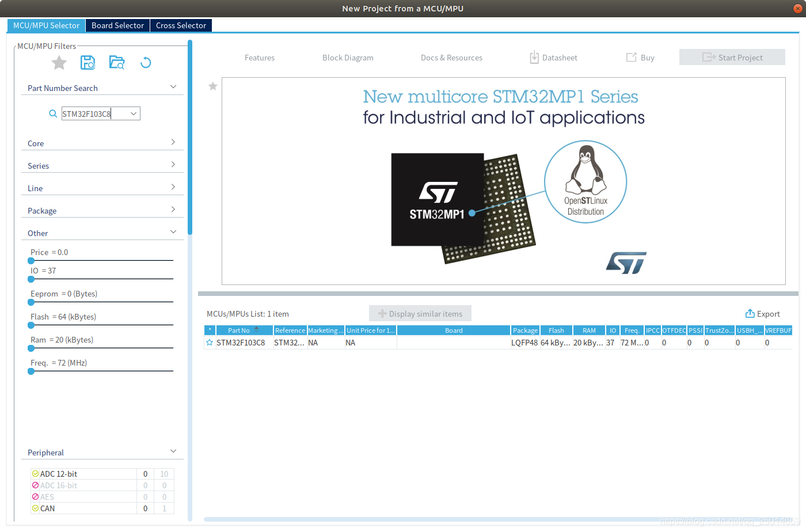Screen dimensions: 806x532
Task: Click the Start Project button
Action: (732, 57)
